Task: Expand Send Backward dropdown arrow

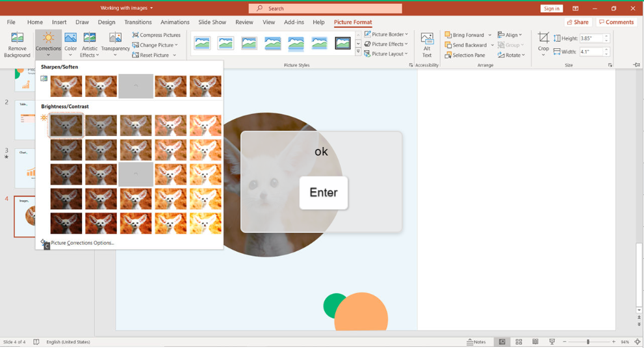Action: click(x=492, y=45)
